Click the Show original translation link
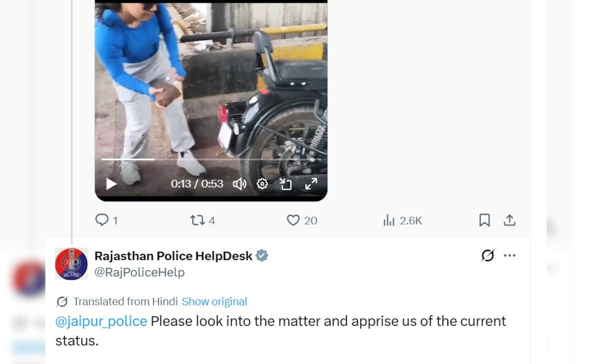Screen dimensions: 592x364 pyautogui.click(x=214, y=301)
